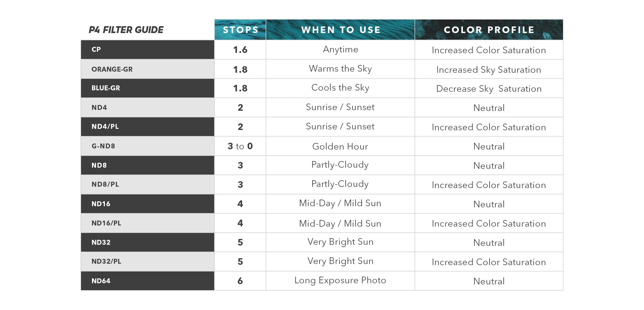Viewport: 644px width, 310px height.
Task: Click the ND4 filter row label
Action: 147,108
